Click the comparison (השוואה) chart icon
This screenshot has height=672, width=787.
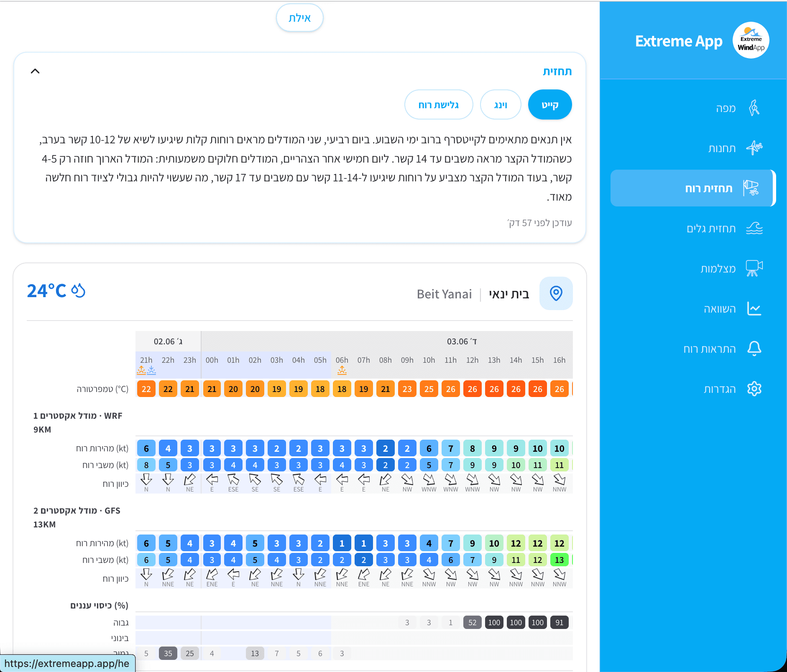[754, 309]
